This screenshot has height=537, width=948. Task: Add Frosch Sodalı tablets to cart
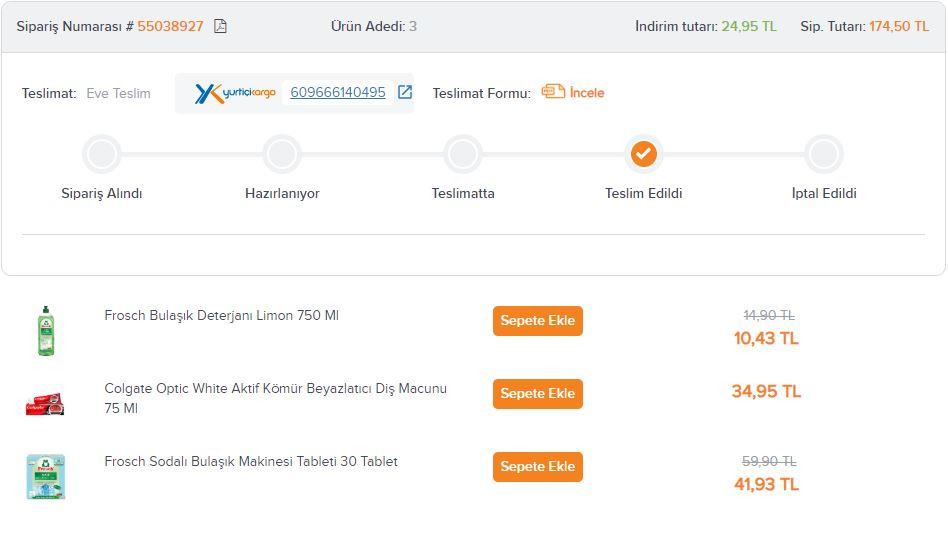tap(537, 467)
